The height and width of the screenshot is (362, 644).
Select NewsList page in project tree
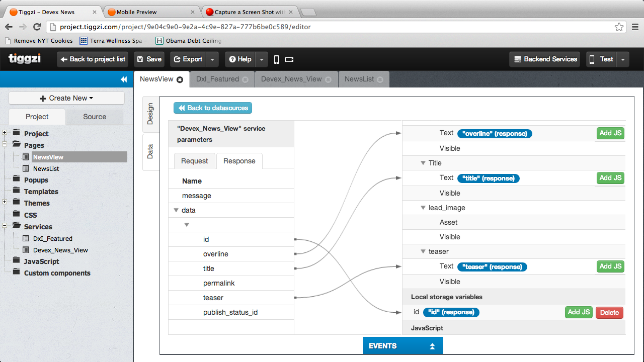(46, 168)
